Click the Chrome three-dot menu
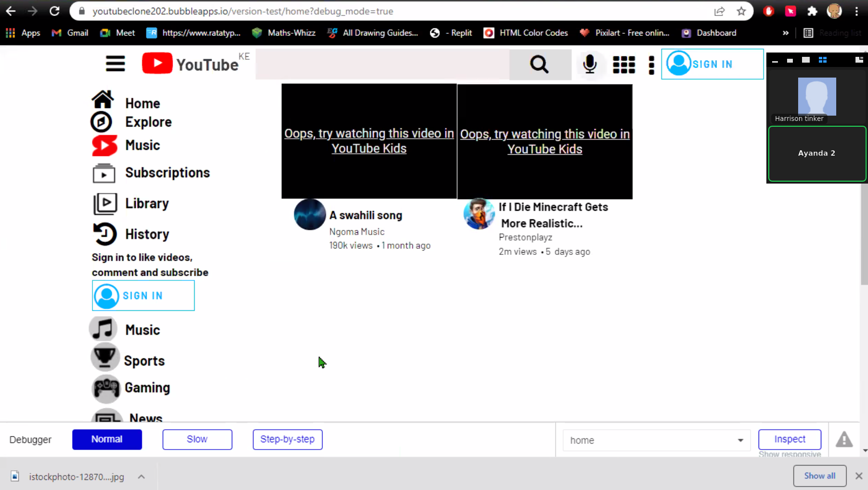The width and height of the screenshot is (868, 490). click(856, 11)
